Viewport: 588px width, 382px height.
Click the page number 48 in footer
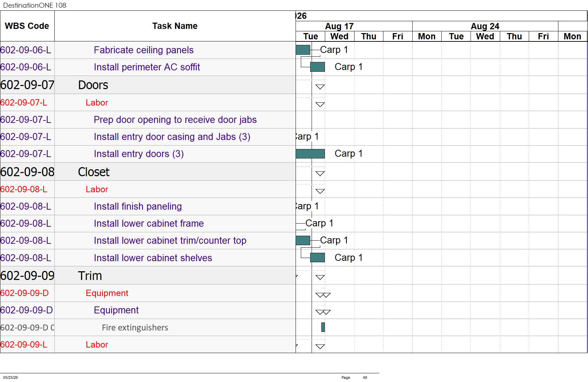coord(365,377)
